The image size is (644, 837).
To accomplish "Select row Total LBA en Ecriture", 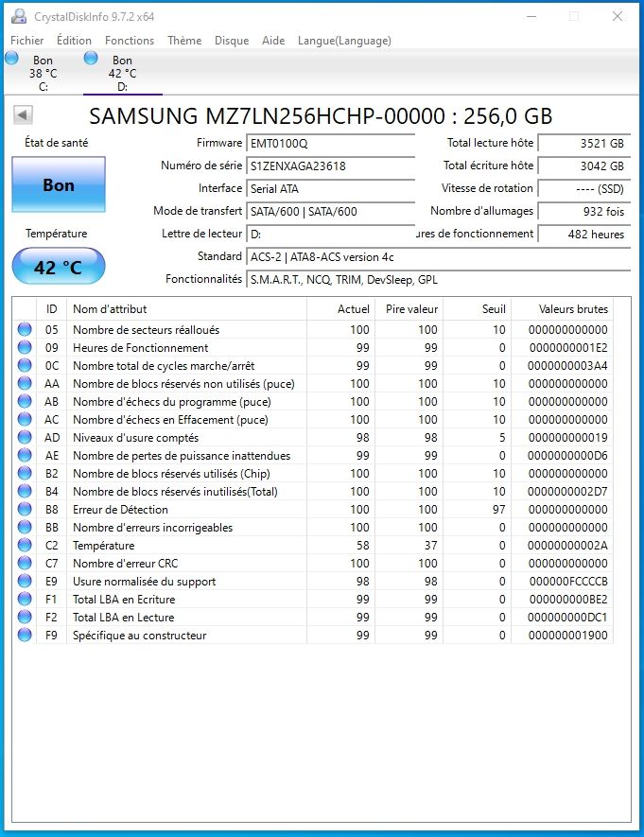I will click(313, 599).
